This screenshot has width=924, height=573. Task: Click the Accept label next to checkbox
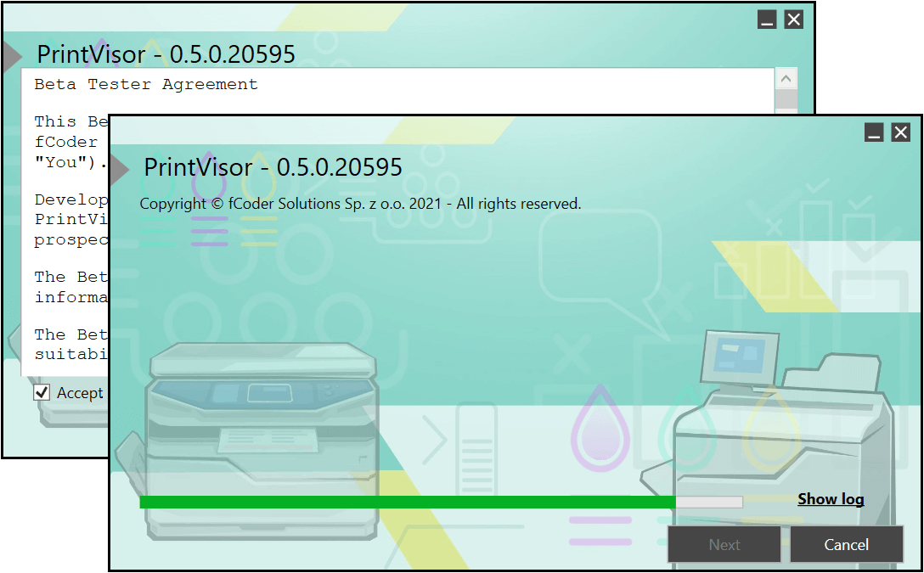[80, 393]
